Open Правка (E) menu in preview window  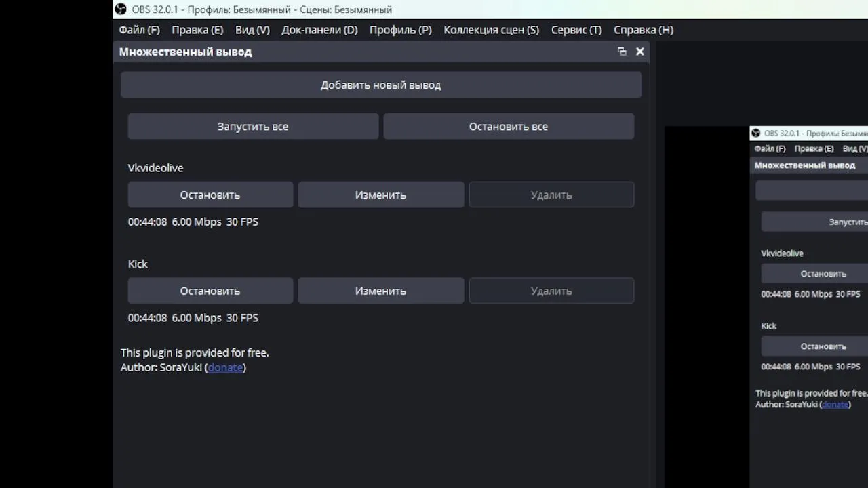tap(814, 148)
